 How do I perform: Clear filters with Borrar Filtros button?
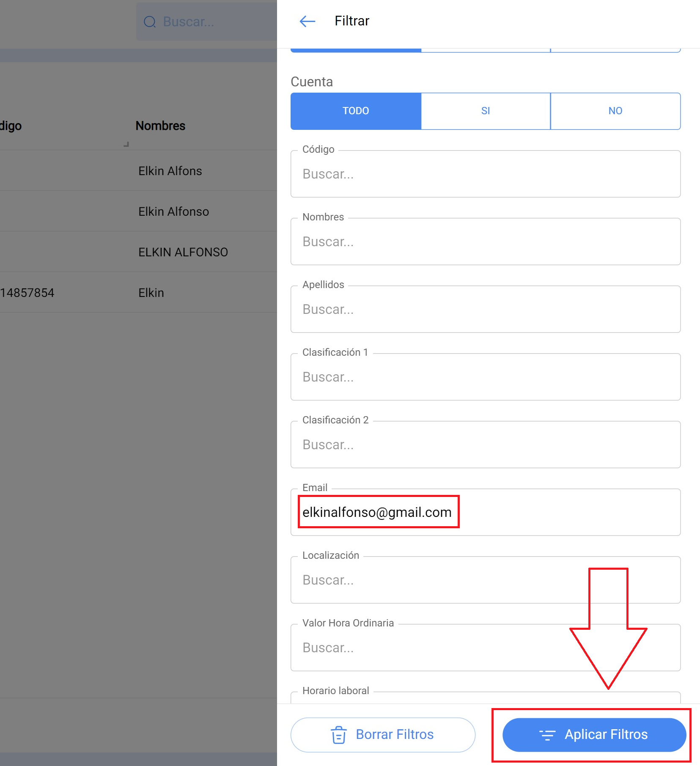pyautogui.click(x=383, y=735)
